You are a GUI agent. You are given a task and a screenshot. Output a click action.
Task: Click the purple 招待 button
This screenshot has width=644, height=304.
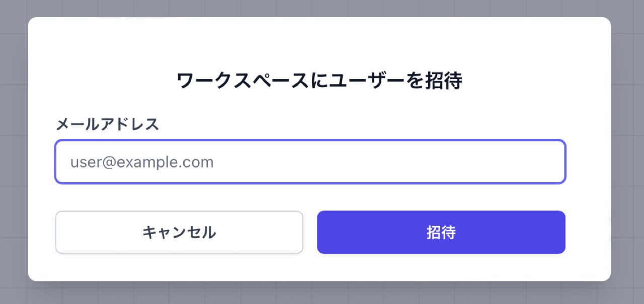tap(441, 232)
